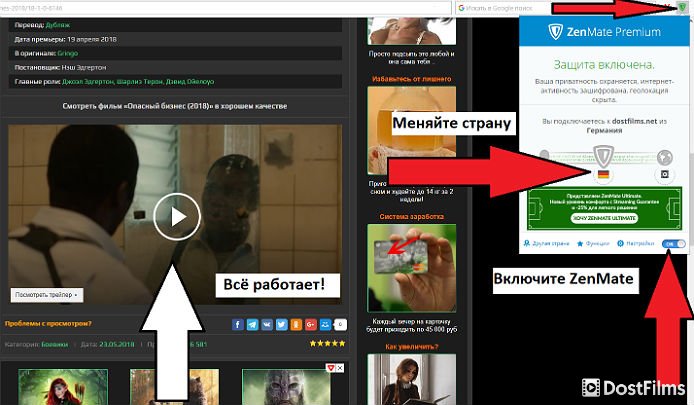Share the page on Twitter
The height and width of the screenshot is (405, 694).
(x=281, y=324)
